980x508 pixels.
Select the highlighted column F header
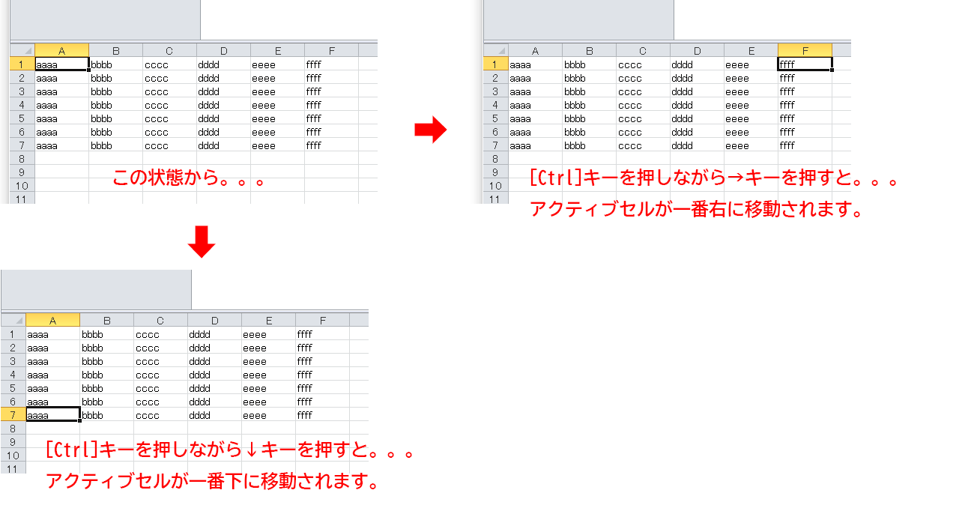(805, 50)
